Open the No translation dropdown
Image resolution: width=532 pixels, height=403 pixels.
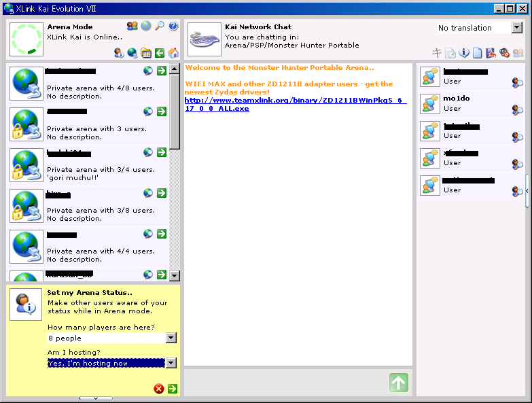(517, 27)
